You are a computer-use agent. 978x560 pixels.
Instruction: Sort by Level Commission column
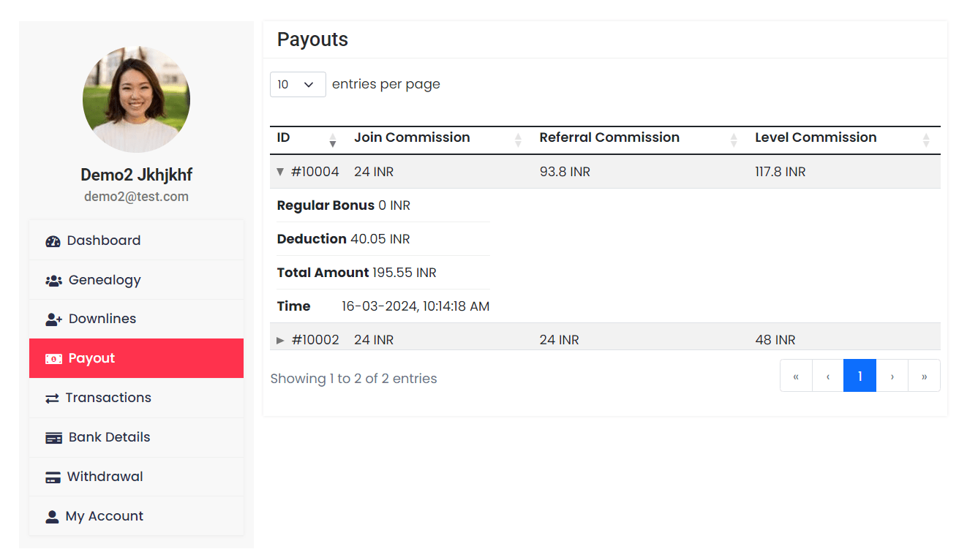tap(926, 140)
